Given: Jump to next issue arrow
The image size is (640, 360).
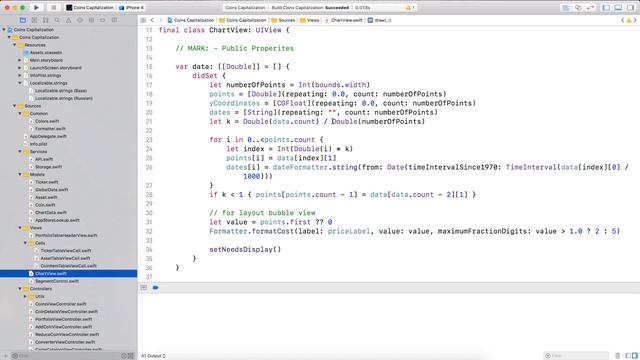Looking at the screenshot, I should (x=635, y=20).
